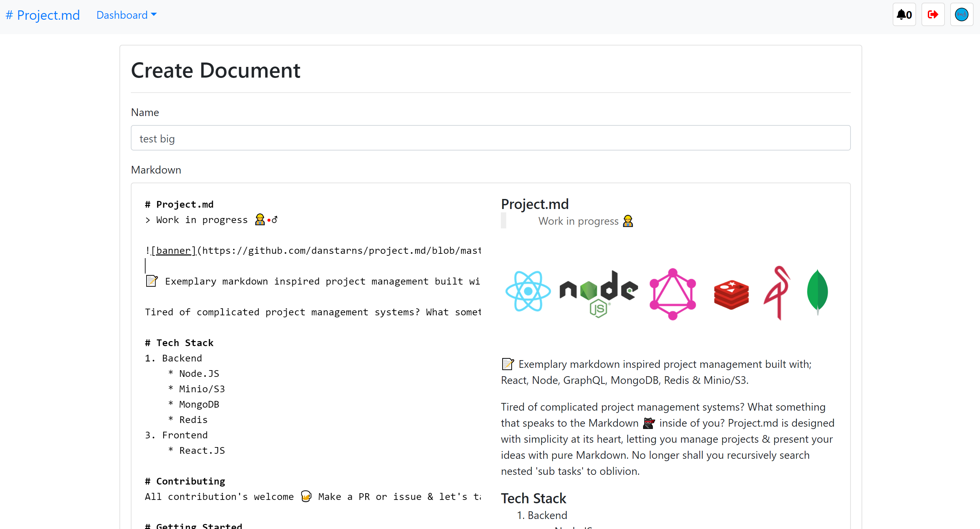Screen dimensions: 980x529
Task: Place cursor on '# Tech Stack' editor line
Action: pos(179,343)
